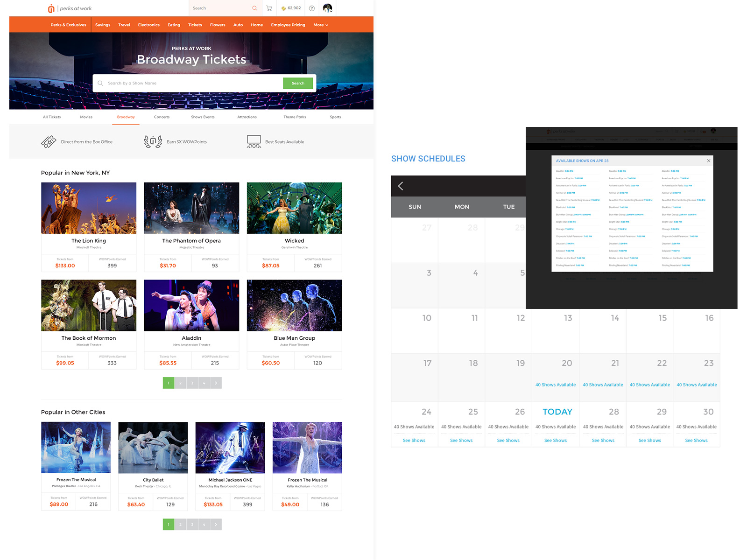Viewport: 747px width, 560px height.
Task: Click the WOWPoints coin balance icon
Action: [x=283, y=8]
